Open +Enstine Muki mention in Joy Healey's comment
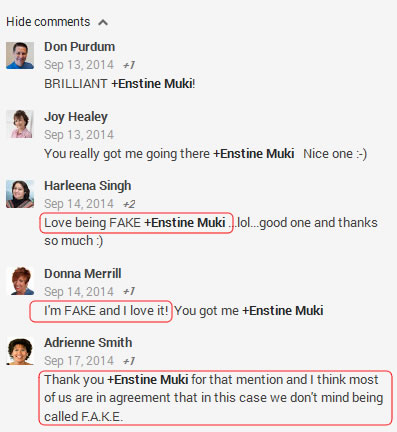Viewport: 397px width, 432px height. pos(254,154)
